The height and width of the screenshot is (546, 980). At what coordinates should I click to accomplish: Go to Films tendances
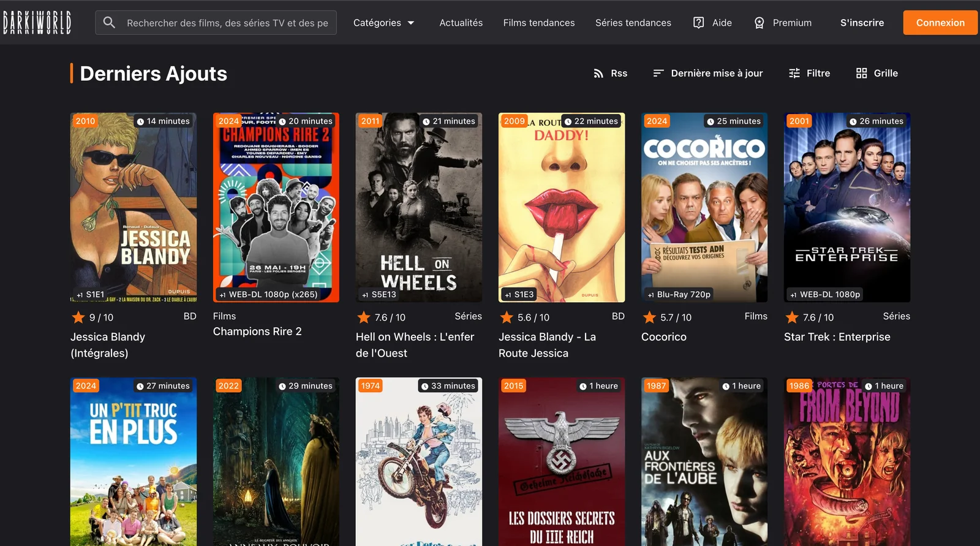(x=538, y=23)
